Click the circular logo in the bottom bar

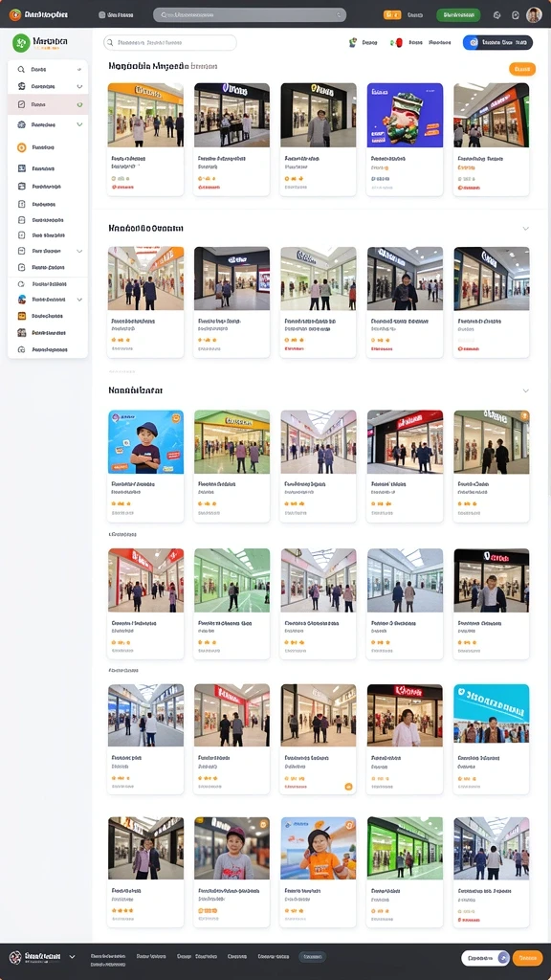15,957
